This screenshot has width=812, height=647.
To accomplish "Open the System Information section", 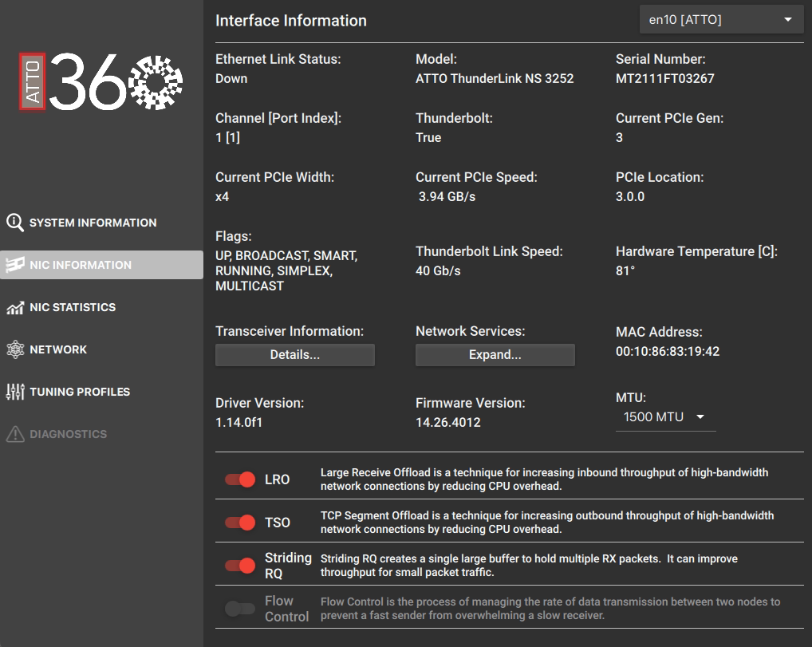I will click(x=101, y=223).
